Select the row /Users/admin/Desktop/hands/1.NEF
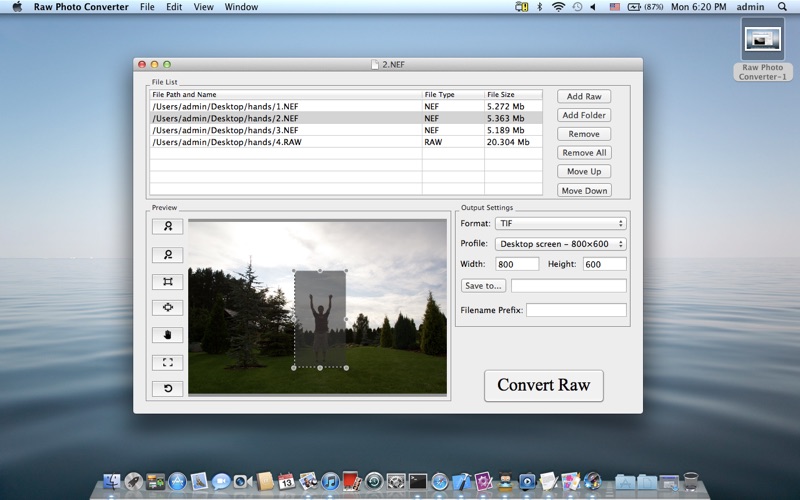This screenshot has width=800, height=500. (346, 106)
